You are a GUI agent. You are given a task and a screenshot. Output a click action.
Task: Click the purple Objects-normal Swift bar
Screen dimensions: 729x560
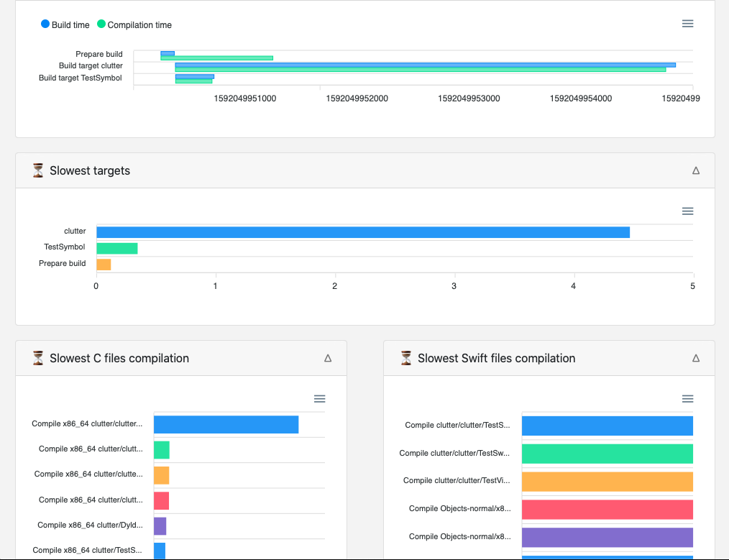click(607, 537)
